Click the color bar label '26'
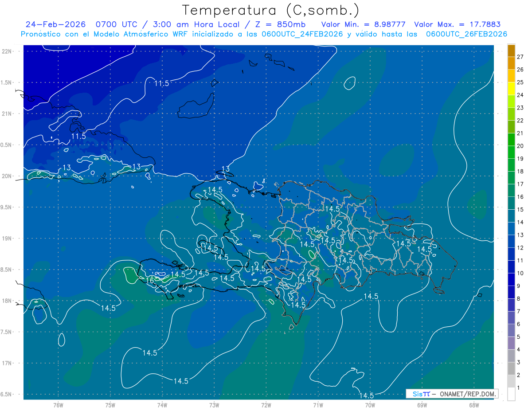Image resolution: width=532 pixels, height=411 pixels. click(x=520, y=70)
